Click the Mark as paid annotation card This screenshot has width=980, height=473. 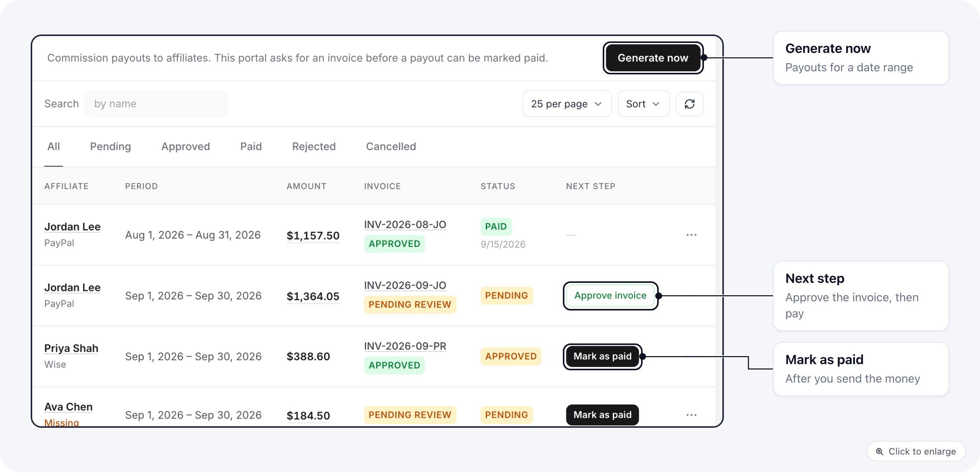861,369
